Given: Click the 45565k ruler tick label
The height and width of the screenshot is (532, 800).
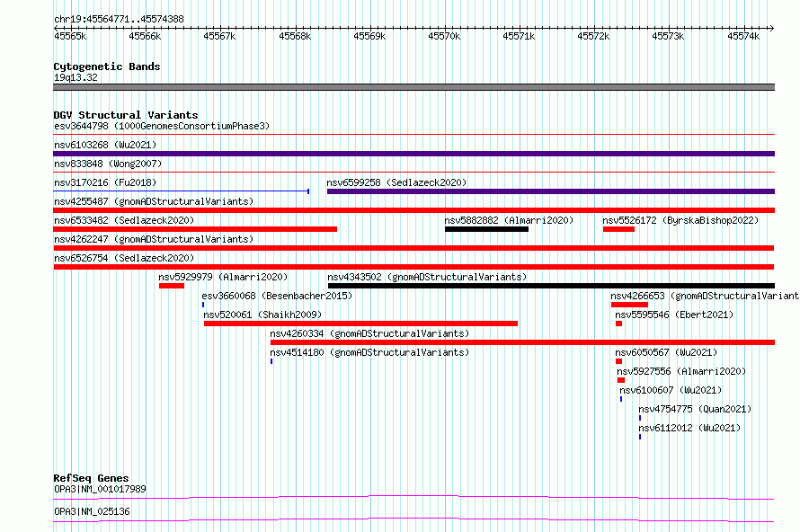Looking at the screenshot, I should tap(70, 36).
